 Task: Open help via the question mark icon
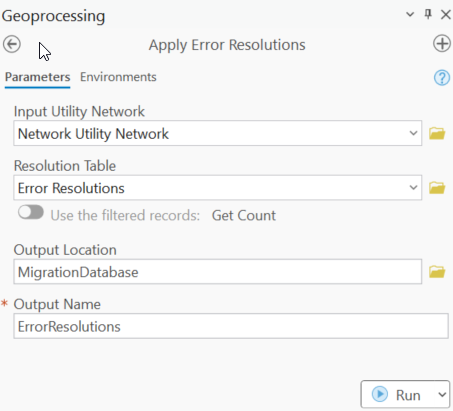point(442,78)
